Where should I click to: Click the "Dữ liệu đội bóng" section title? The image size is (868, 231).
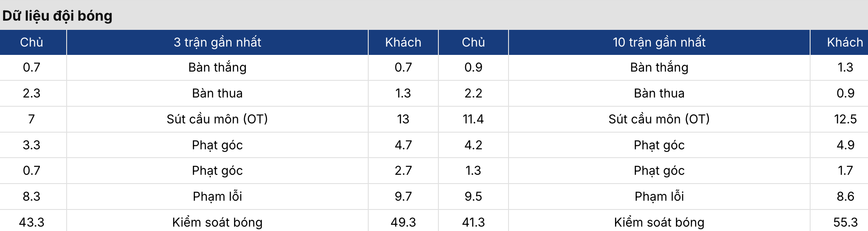coord(57,16)
